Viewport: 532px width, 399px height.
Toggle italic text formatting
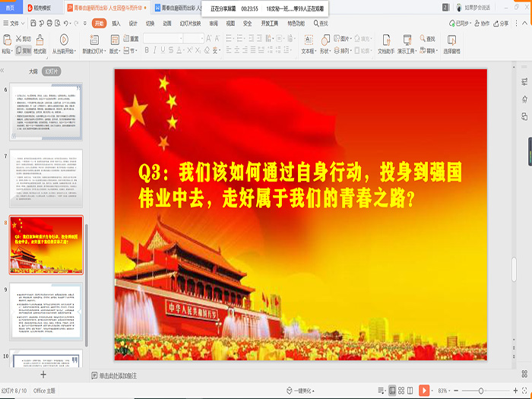pyautogui.click(x=155, y=51)
